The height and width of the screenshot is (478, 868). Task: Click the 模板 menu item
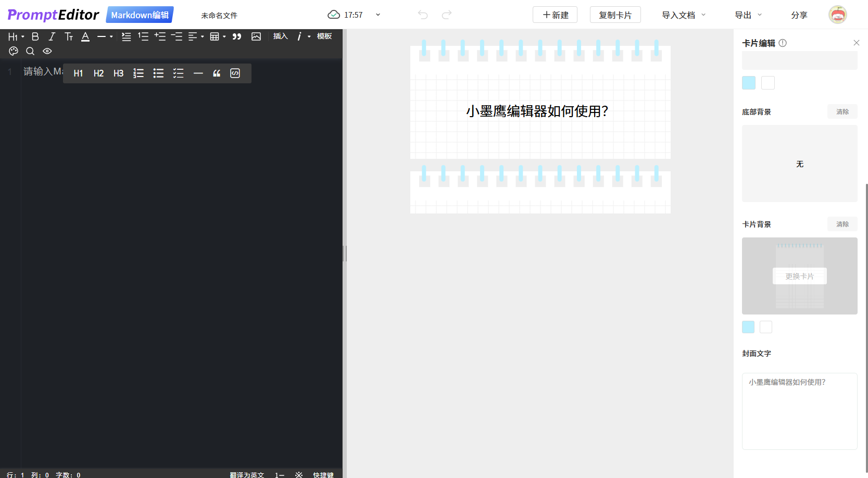(x=324, y=36)
